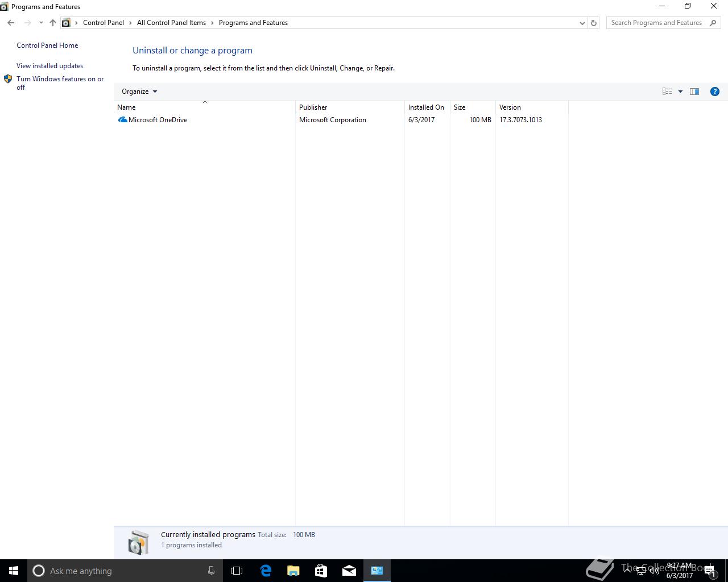The image size is (728, 582).
Task: Restore down the Programs and Features window
Action: coord(688,6)
